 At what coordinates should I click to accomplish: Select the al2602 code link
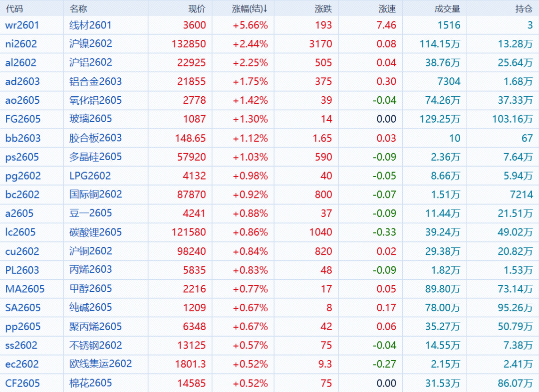point(21,63)
